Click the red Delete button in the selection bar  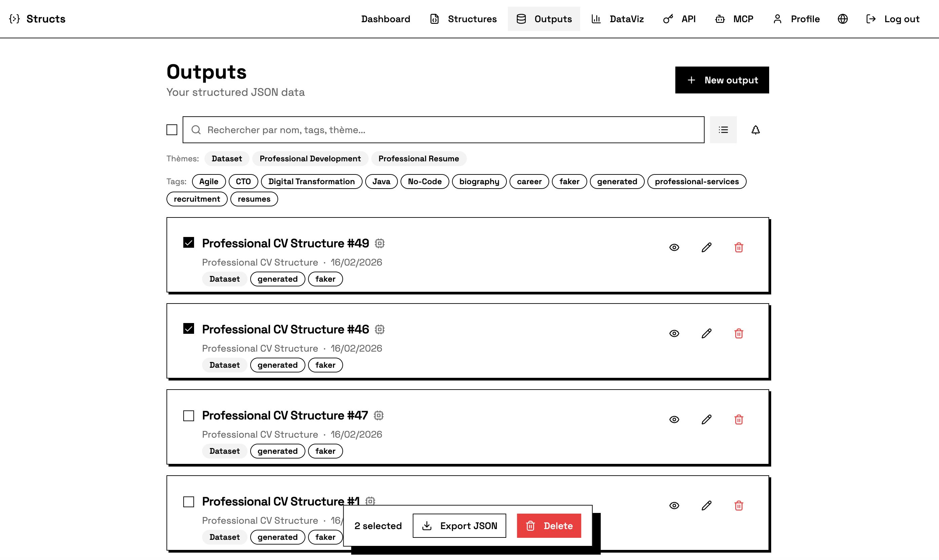549,525
